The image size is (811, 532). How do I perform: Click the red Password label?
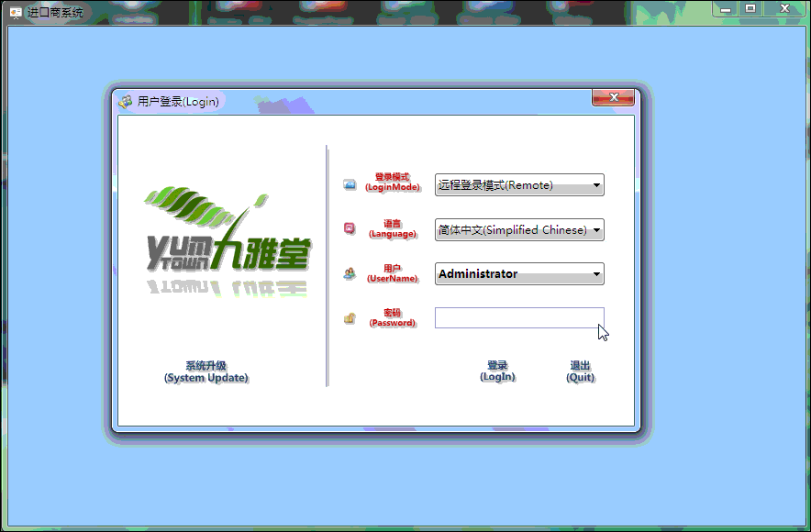[393, 318]
